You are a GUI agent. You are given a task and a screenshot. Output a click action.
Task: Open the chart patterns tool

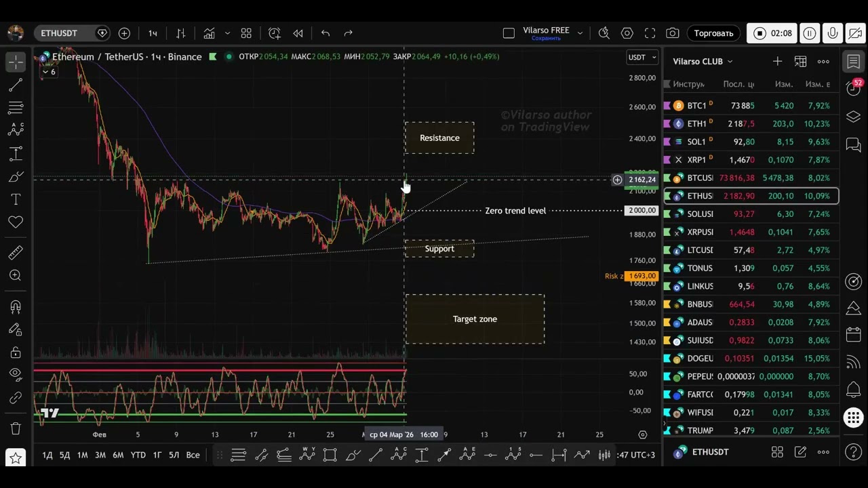[x=16, y=131]
